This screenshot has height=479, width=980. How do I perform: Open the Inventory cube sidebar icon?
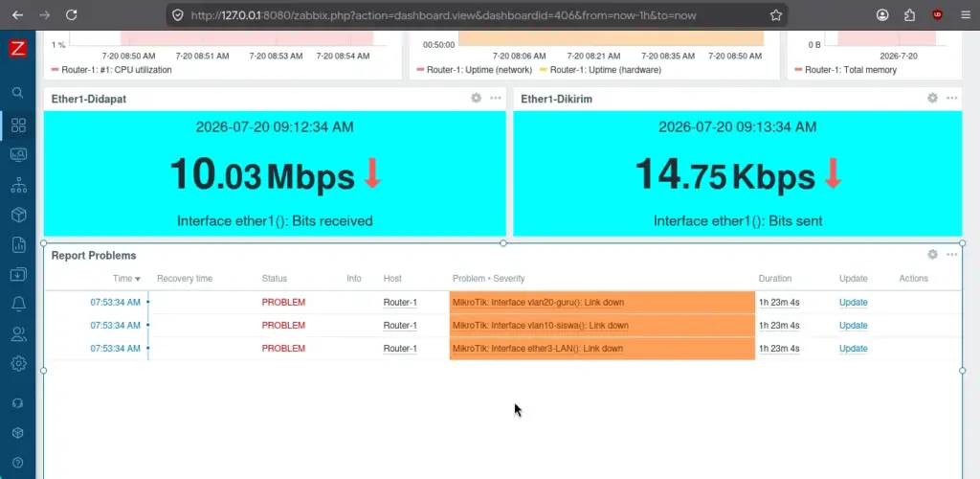tap(18, 216)
